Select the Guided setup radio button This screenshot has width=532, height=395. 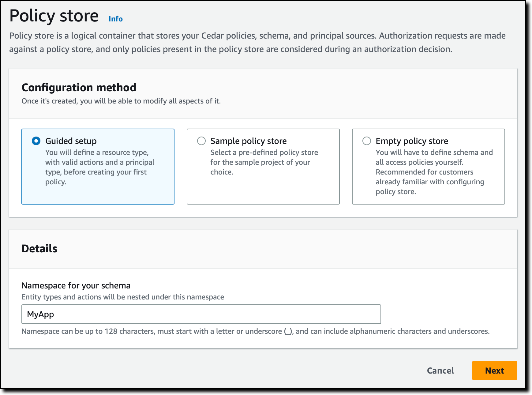(x=36, y=141)
